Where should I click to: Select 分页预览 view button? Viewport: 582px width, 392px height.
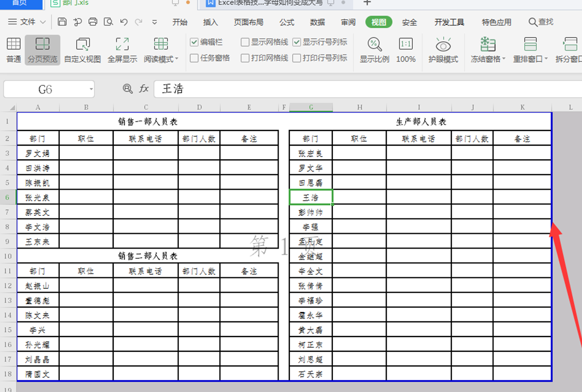tap(42, 49)
